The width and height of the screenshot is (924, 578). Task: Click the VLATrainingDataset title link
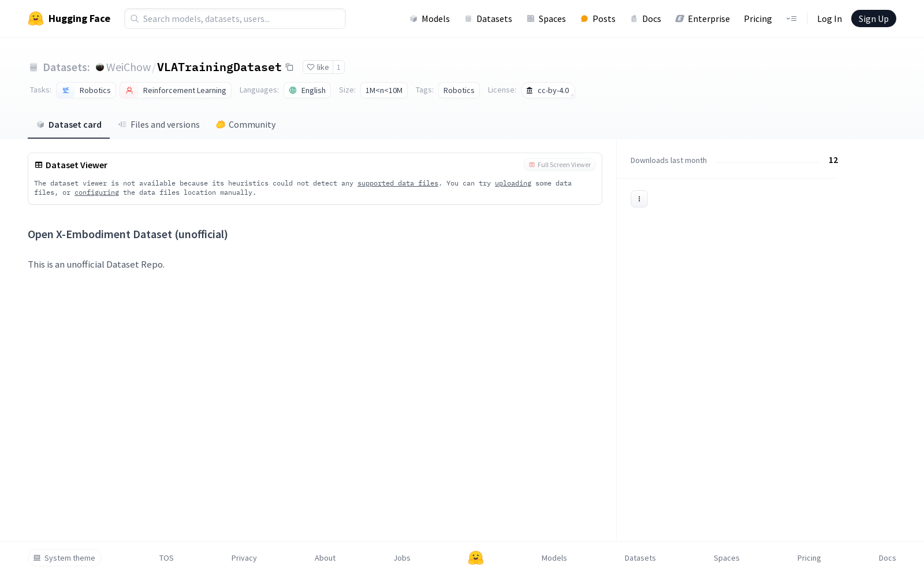tap(219, 67)
